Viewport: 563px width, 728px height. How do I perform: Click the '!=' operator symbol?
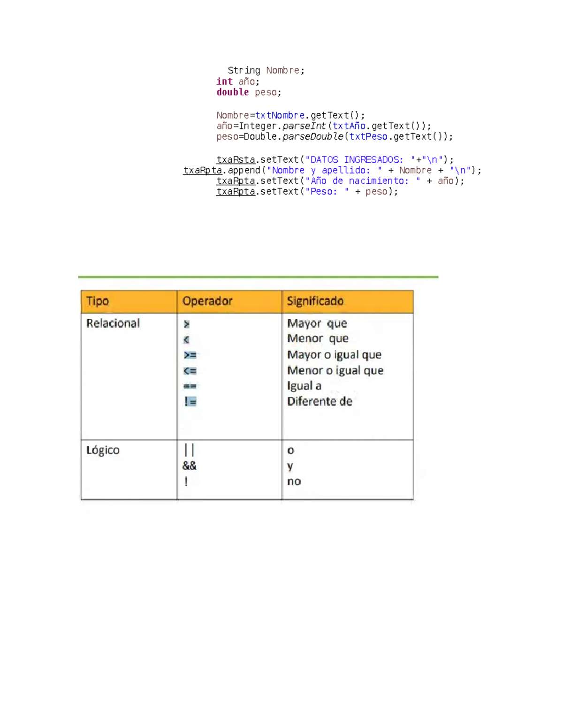(190, 402)
